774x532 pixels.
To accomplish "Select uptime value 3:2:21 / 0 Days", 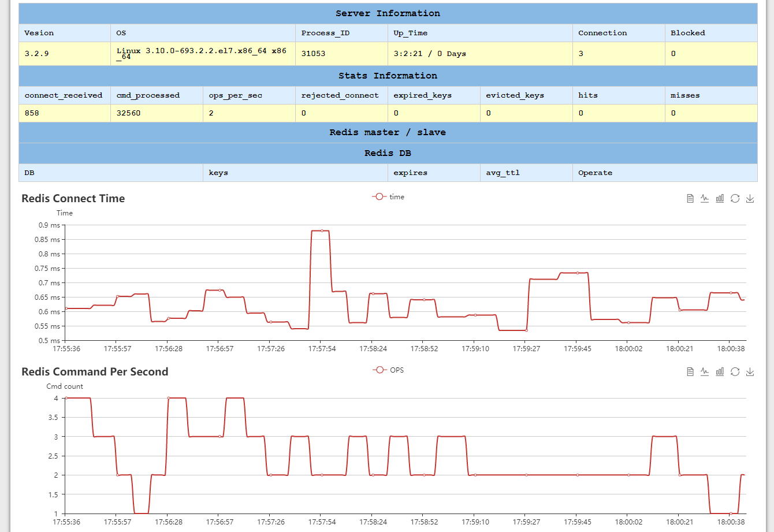I will point(480,54).
